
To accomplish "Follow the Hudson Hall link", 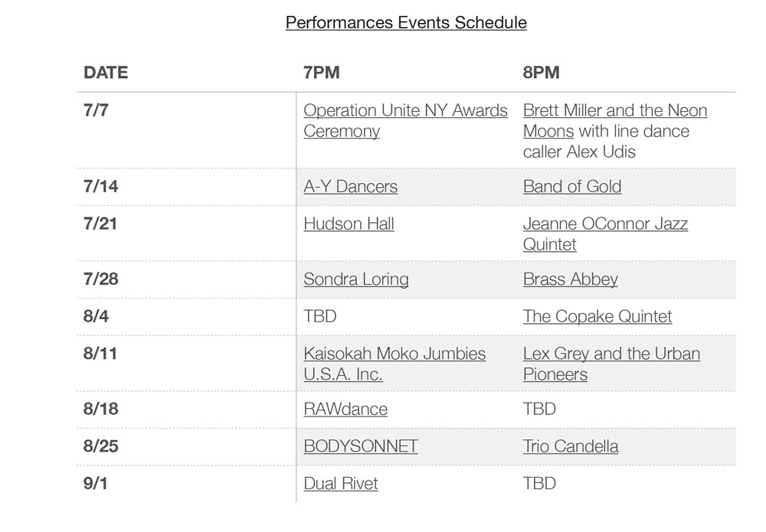I will click(x=349, y=224).
